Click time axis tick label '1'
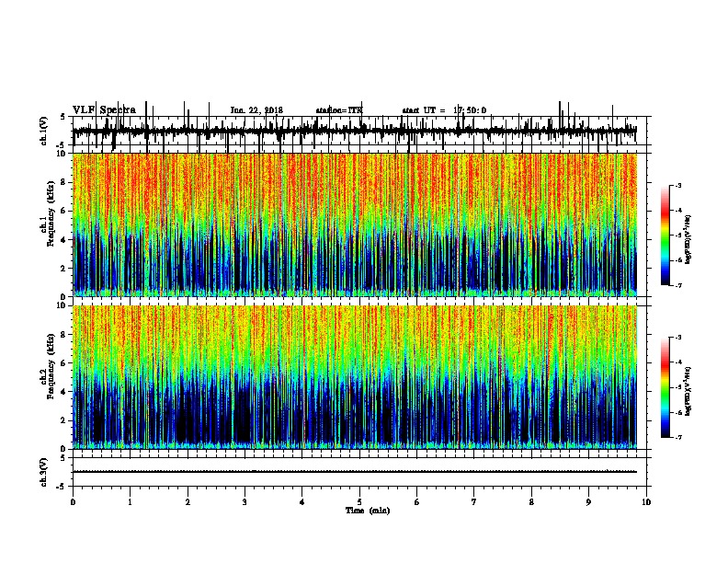 [131, 502]
